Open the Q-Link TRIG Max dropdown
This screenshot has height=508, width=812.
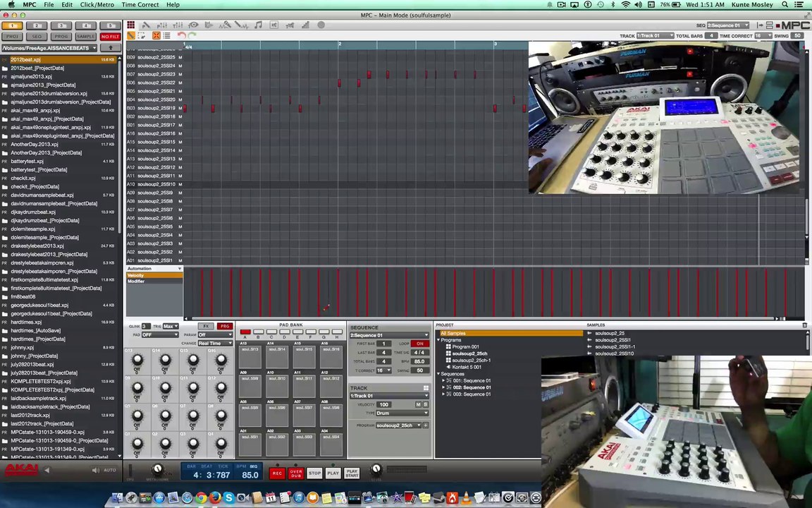[x=171, y=326]
